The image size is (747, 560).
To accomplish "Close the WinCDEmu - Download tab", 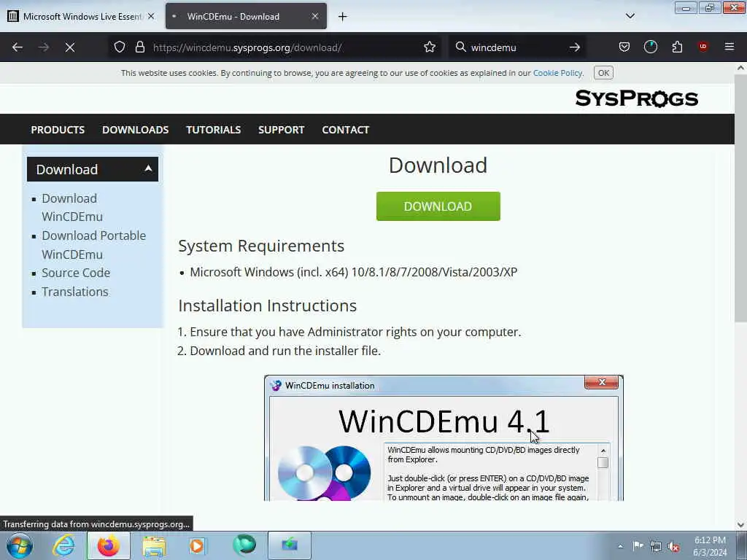I will click(x=315, y=16).
